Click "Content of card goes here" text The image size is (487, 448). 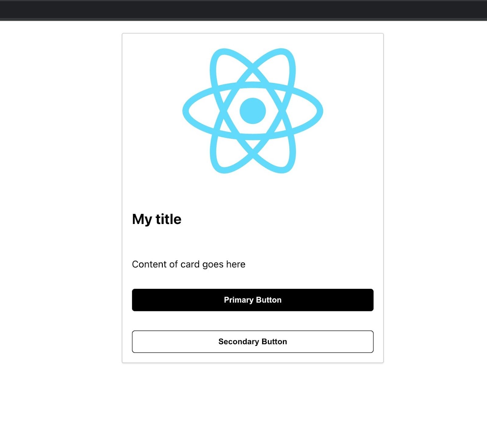[189, 264]
